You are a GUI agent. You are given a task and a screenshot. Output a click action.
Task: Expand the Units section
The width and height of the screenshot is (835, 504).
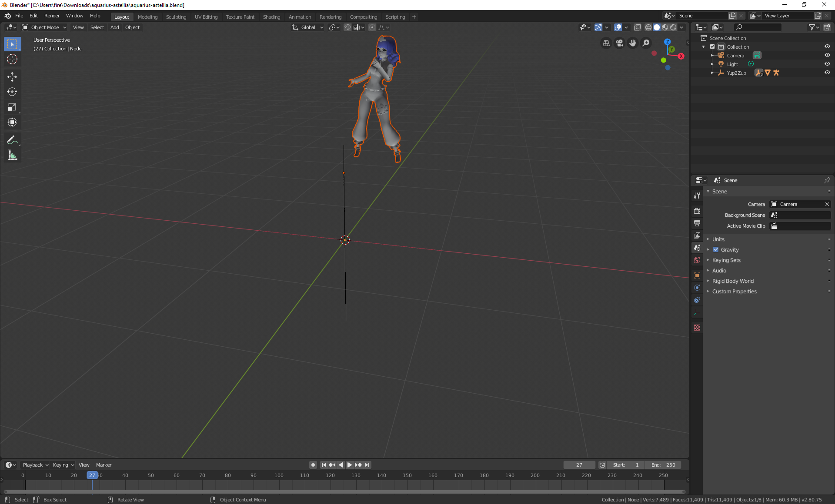pos(718,239)
